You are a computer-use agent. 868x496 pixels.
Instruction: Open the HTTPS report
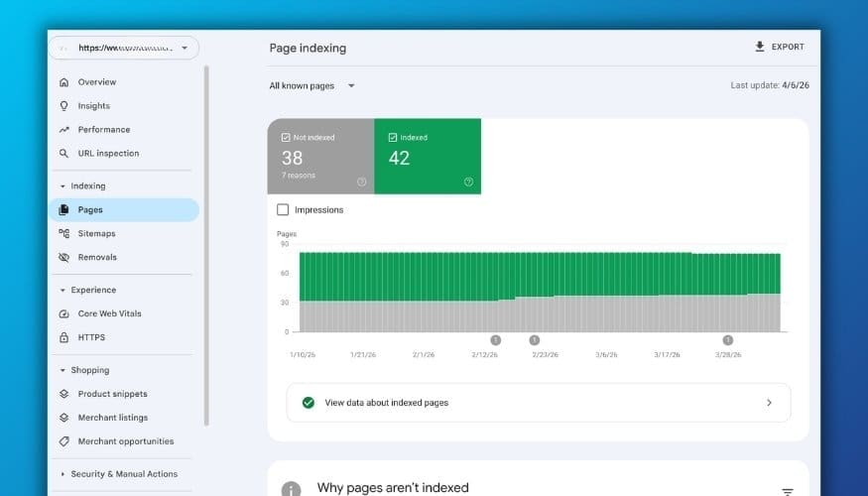[91, 337]
